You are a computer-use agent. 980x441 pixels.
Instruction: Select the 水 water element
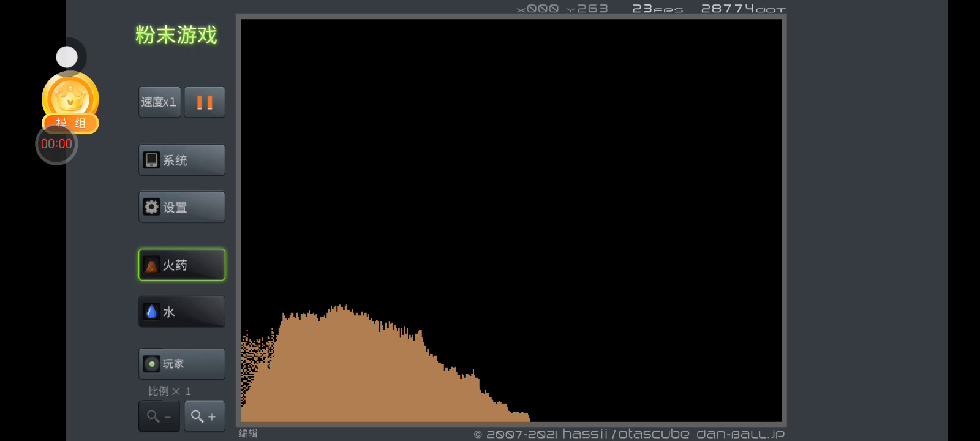click(182, 312)
